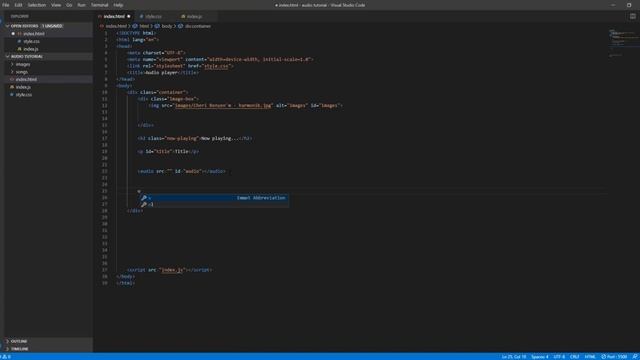Open the Go menu
The height and width of the screenshot is (360, 640).
(69, 5)
